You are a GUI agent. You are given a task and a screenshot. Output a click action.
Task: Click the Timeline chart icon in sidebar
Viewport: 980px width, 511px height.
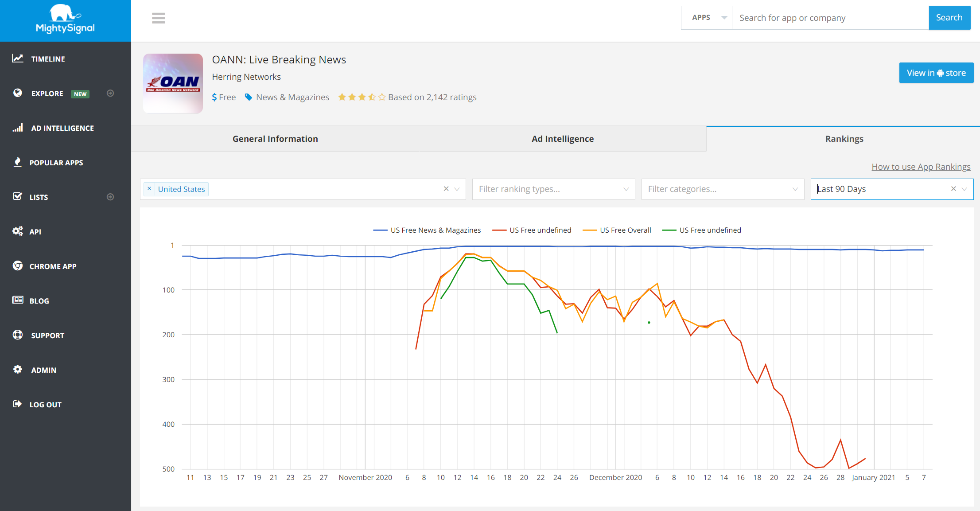[x=18, y=59]
